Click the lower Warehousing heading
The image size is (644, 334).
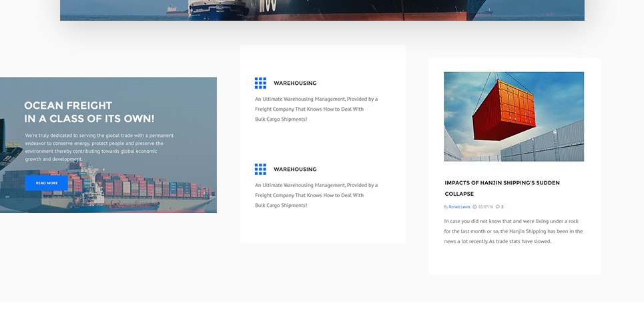[295, 170]
